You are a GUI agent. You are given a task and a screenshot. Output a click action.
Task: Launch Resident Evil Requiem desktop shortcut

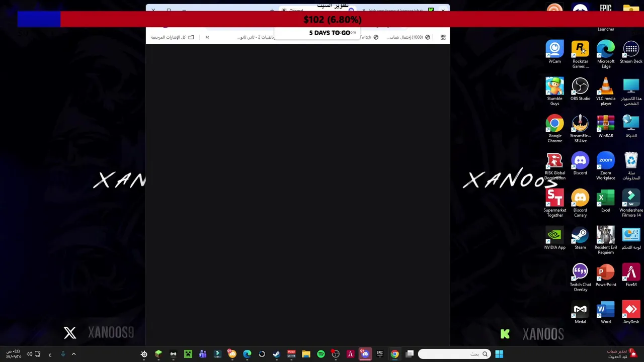point(606,240)
